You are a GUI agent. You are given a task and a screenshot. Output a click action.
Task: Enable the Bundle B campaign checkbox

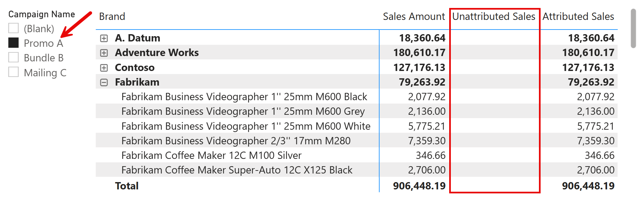coord(14,58)
